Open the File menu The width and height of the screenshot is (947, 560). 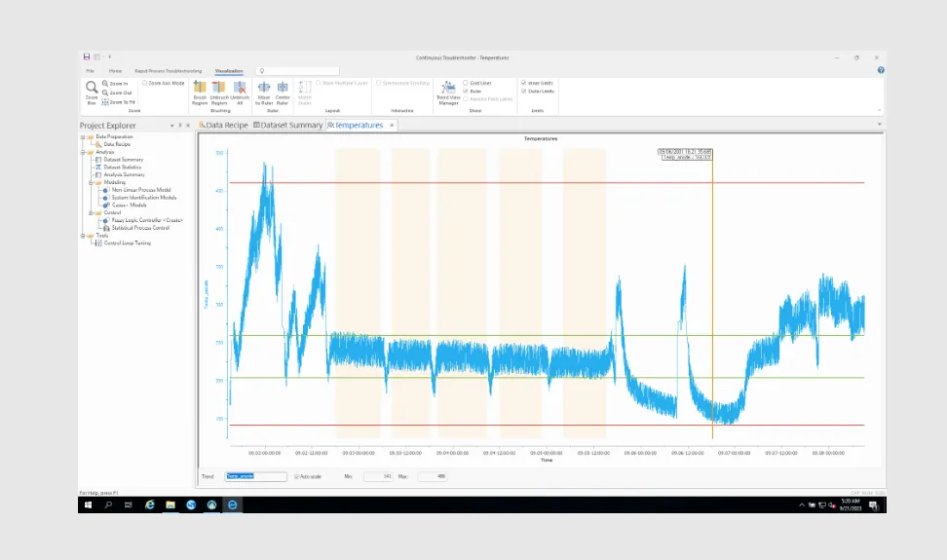point(90,71)
